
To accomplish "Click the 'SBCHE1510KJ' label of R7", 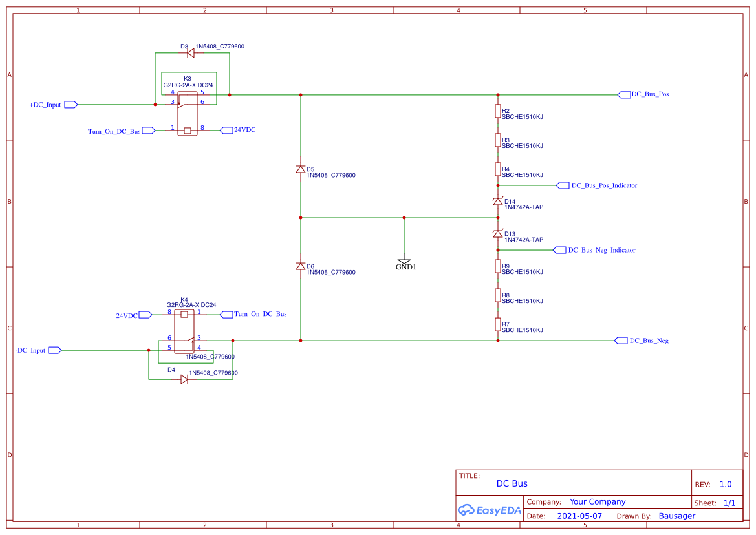I will coord(523,330).
